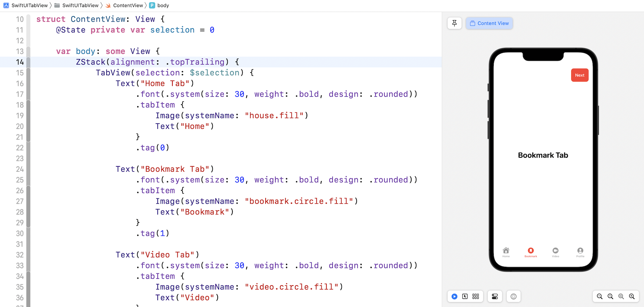
Task: Open the body symbol jump bar menu
Action: 162,5
